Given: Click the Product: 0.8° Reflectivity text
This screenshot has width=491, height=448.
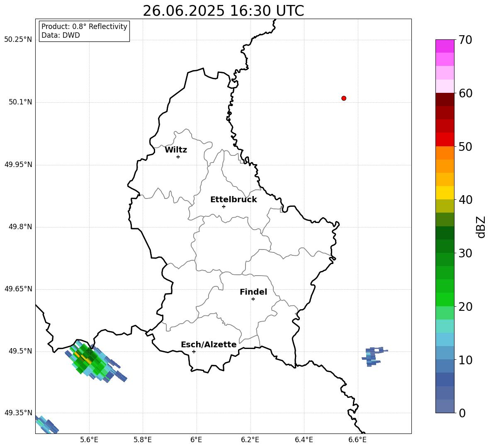Looking at the screenshot, I should [x=84, y=27].
